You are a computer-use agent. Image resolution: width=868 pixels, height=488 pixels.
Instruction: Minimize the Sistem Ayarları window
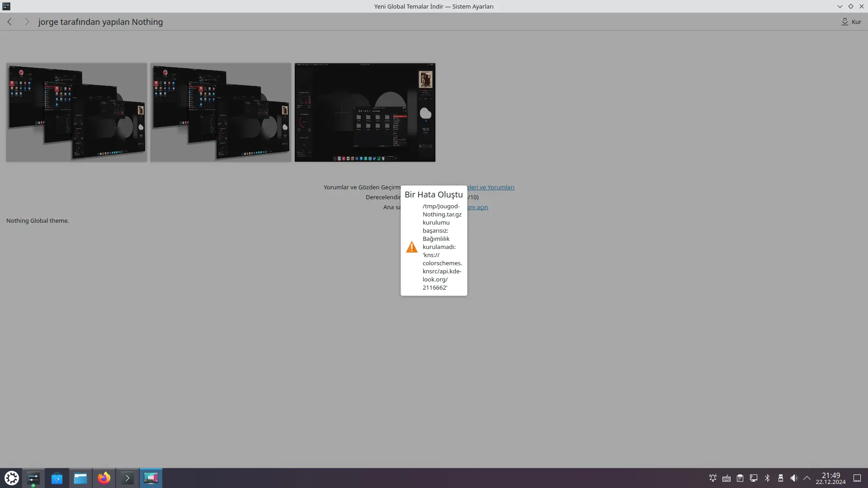point(840,6)
